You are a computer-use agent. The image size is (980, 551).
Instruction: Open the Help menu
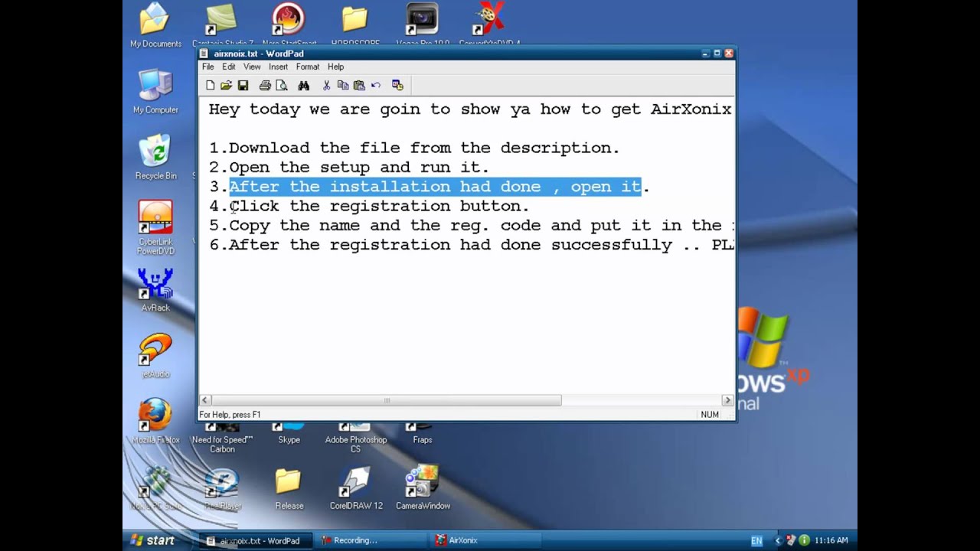(x=335, y=67)
